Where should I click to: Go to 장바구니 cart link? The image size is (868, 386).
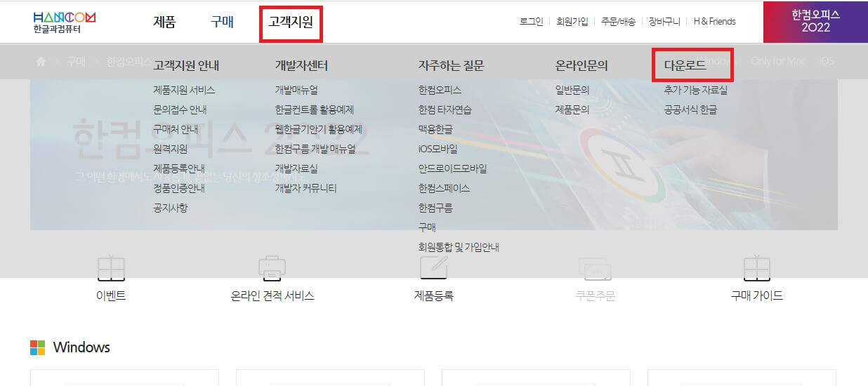664,22
